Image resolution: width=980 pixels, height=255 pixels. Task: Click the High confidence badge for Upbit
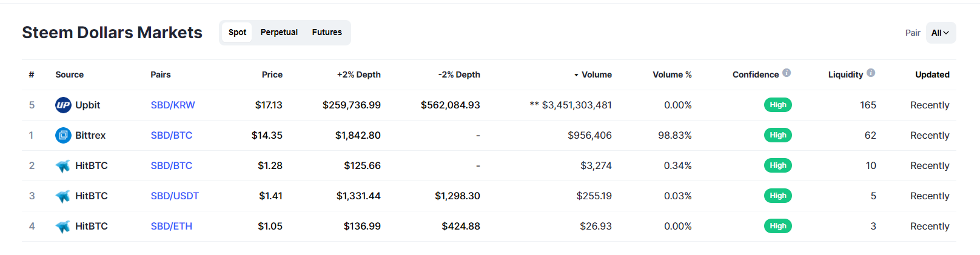click(x=777, y=105)
